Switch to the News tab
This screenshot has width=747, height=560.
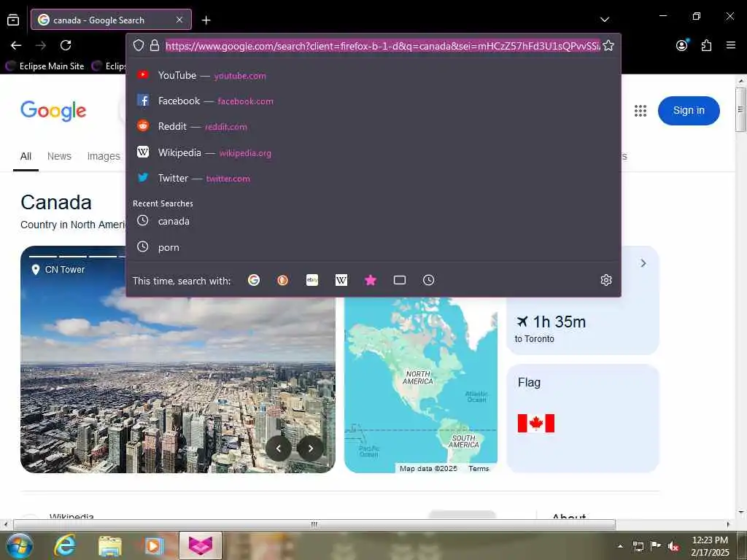(x=59, y=156)
